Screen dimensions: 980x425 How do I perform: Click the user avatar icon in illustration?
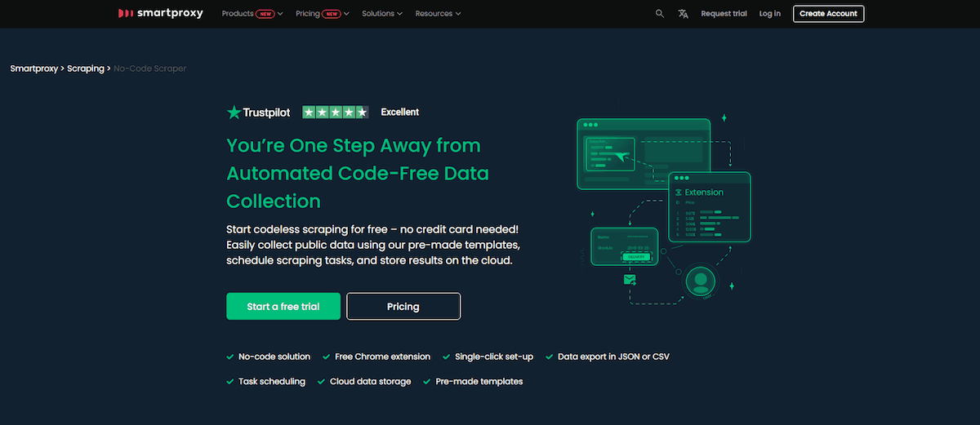click(x=700, y=281)
